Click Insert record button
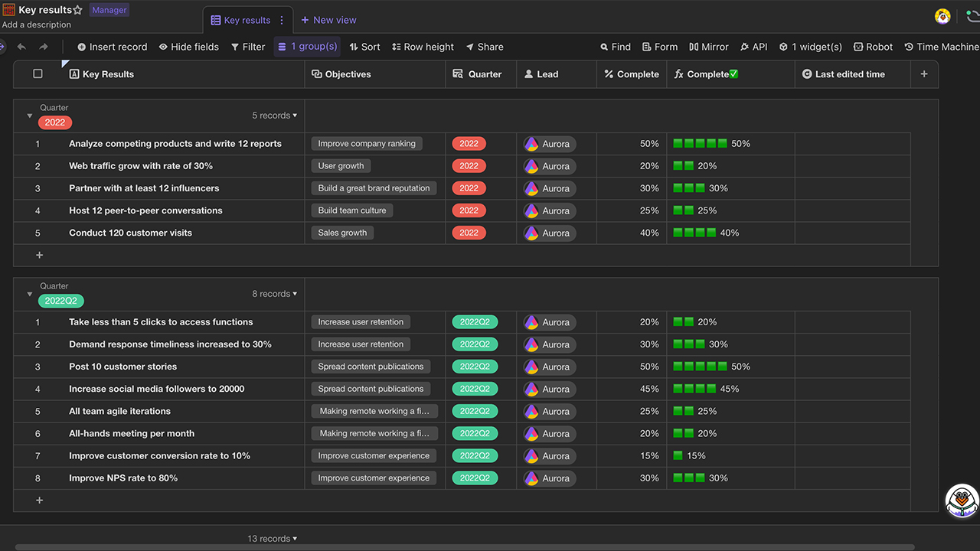This screenshot has height=551, width=980. (112, 47)
